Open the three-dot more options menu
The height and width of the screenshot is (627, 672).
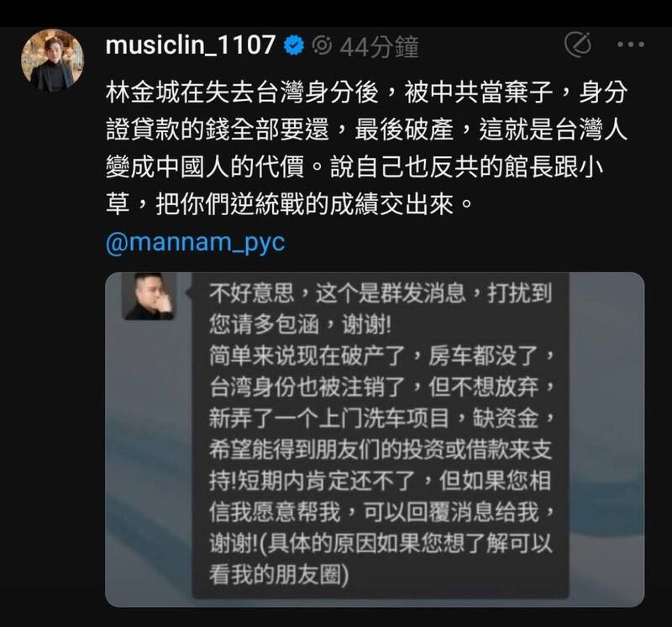tap(631, 45)
